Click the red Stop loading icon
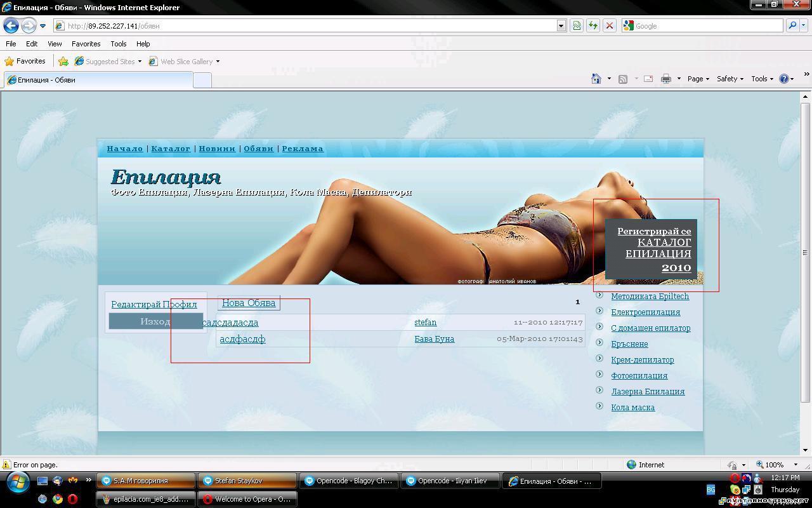This screenshot has width=812, height=508. [610, 25]
